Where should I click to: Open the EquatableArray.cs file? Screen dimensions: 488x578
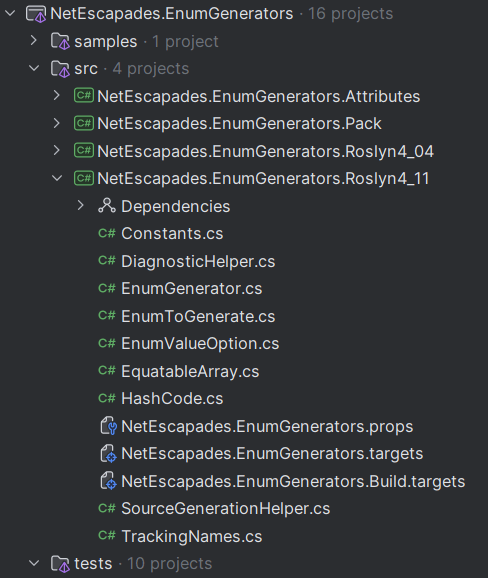pyautogui.click(x=190, y=371)
